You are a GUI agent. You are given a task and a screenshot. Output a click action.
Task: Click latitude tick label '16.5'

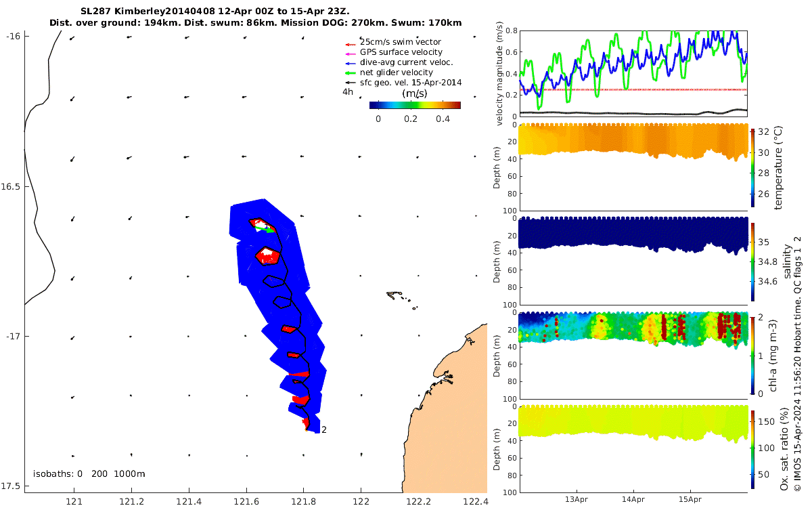[12, 186]
